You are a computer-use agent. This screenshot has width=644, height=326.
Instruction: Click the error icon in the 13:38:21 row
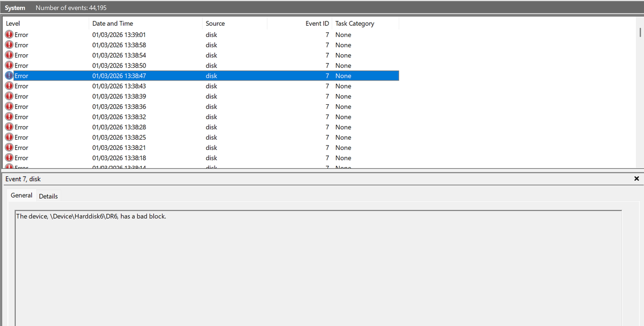(x=9, y=148)
